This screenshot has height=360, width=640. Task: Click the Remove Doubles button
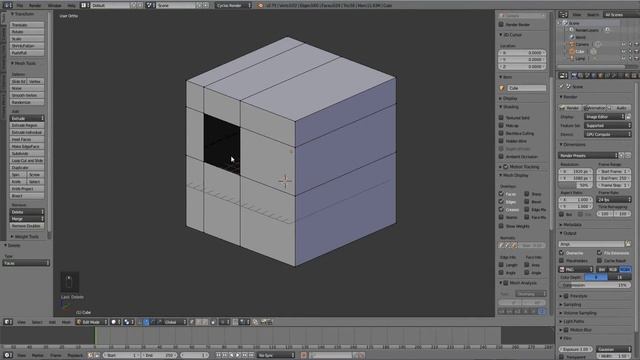coord(27,226)
